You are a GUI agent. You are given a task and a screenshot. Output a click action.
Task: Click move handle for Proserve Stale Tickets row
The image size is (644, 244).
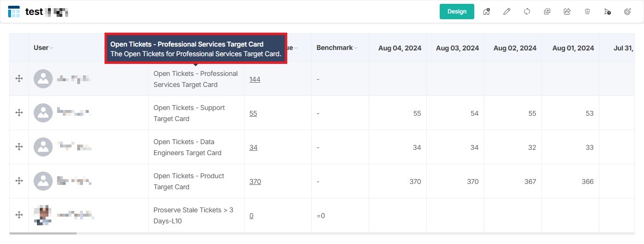19,215
